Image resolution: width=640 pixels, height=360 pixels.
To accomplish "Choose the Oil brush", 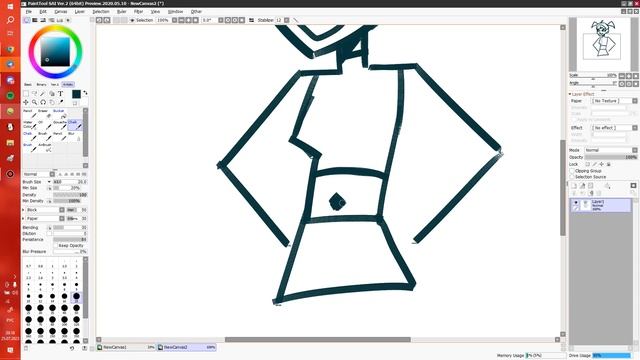I will click(45, 125).
